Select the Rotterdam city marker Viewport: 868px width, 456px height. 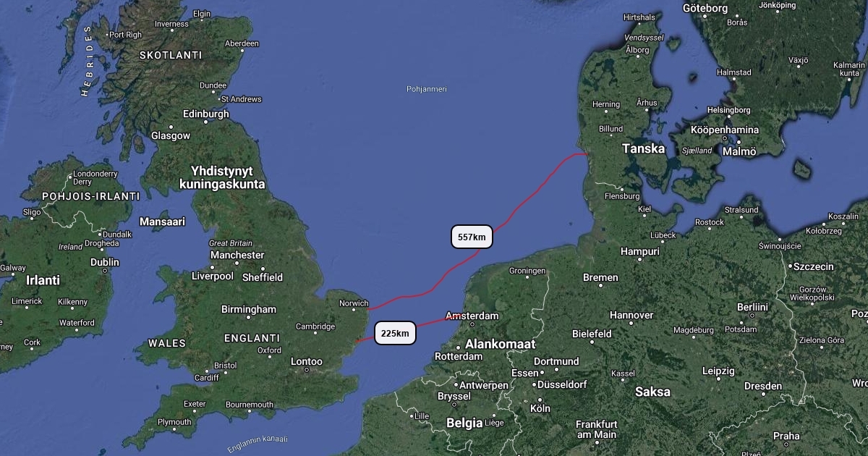pos(458,347)
